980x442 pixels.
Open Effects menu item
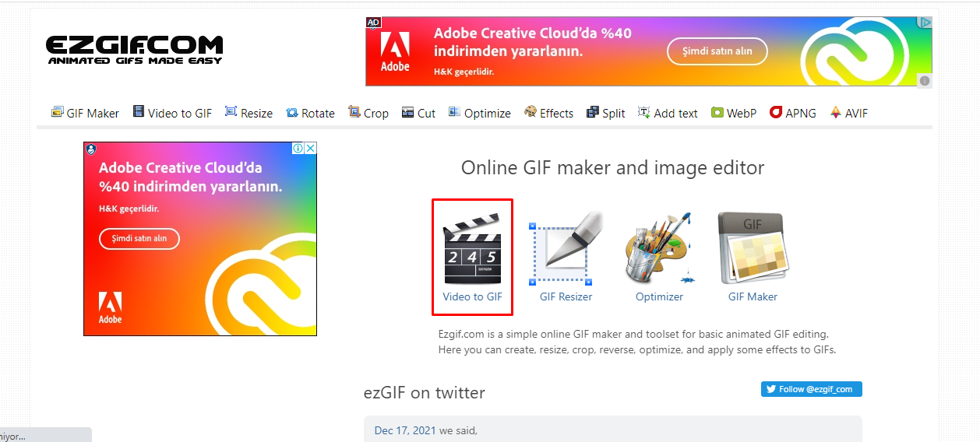pos(548,113)
